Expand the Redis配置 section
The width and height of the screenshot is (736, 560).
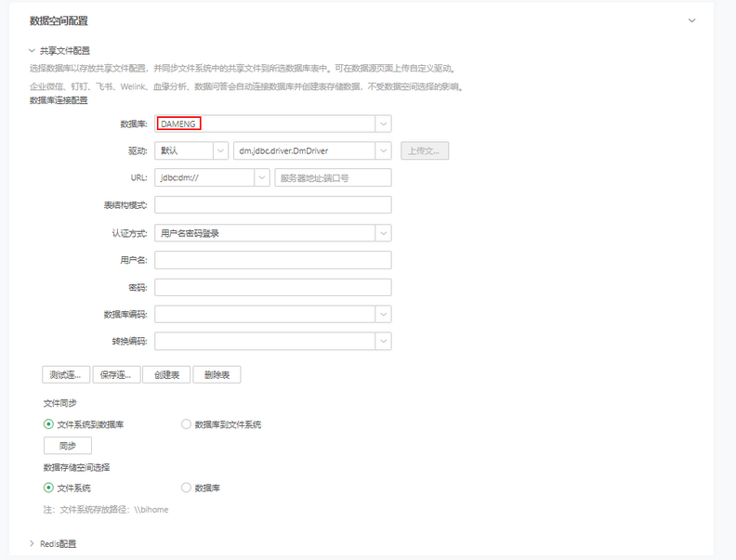[x=32, y=543]
